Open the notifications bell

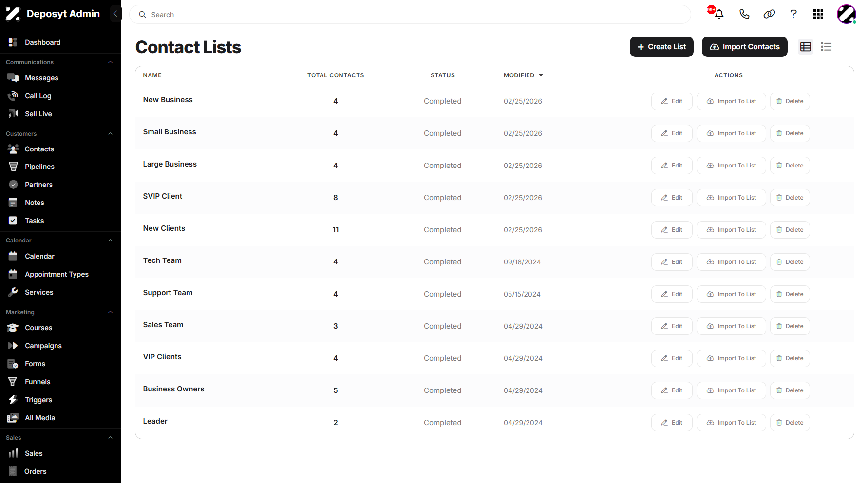(719, 14)
